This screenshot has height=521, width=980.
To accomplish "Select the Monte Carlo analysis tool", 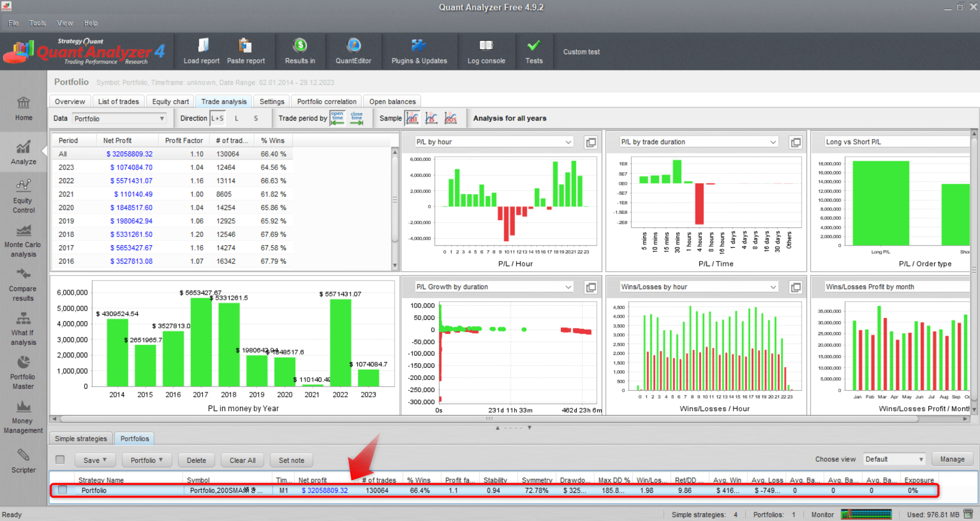I will [x=23, y=240].
